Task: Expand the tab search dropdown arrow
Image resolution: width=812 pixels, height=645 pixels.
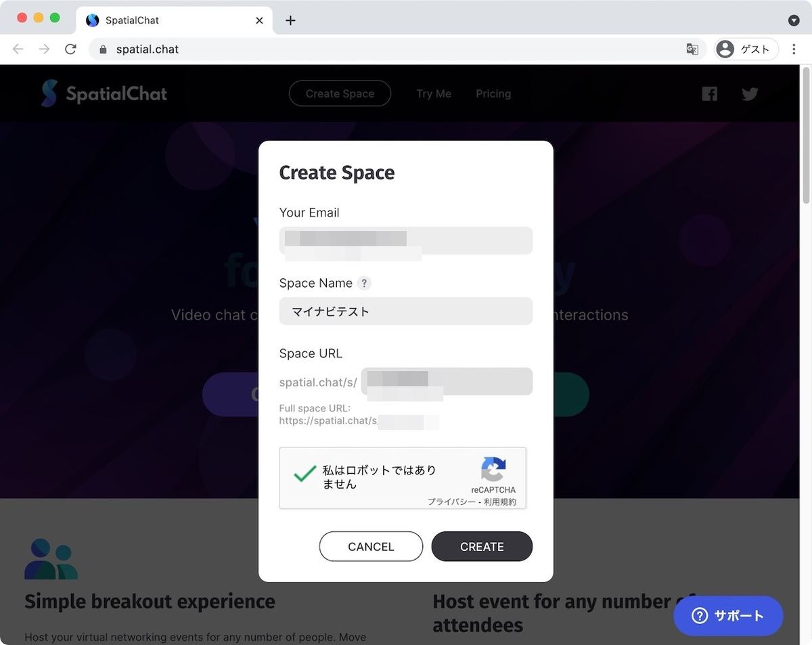Action: click(794, 20)
